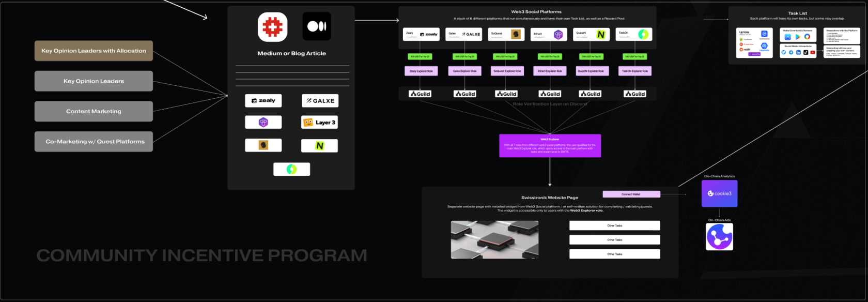Click the Twitter icon in Social Media Interactions
Viewport: 868px width, 302px height.
pyautogui.click(x=784, y=52)
